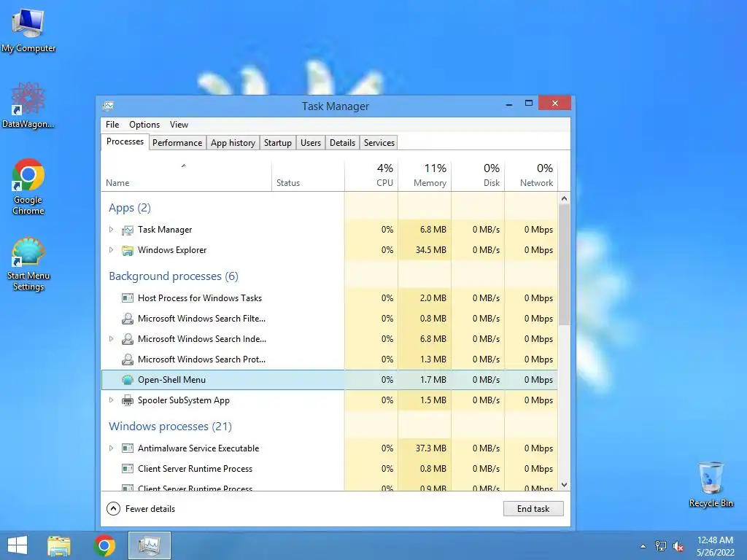The height and width of the screenshot is (560, 747).
Task: Click Host Process for Windows Tasks icon
Action: [x=127, y=298]
